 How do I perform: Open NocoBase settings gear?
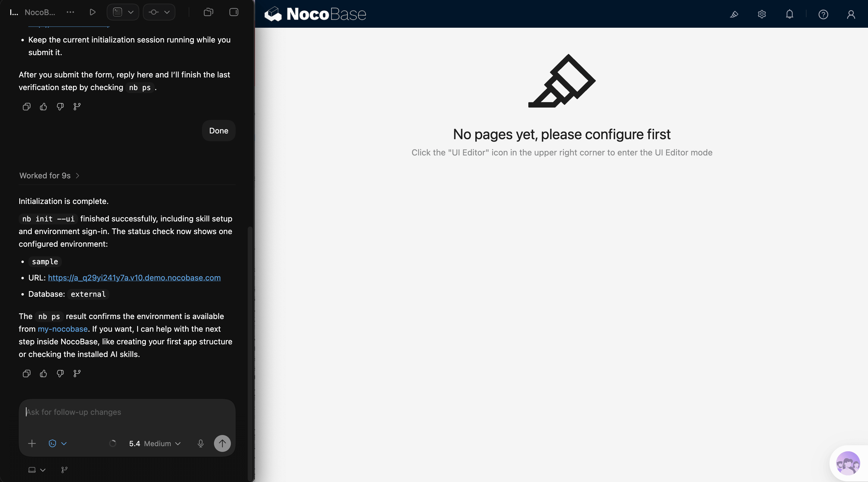coord(762,14)
